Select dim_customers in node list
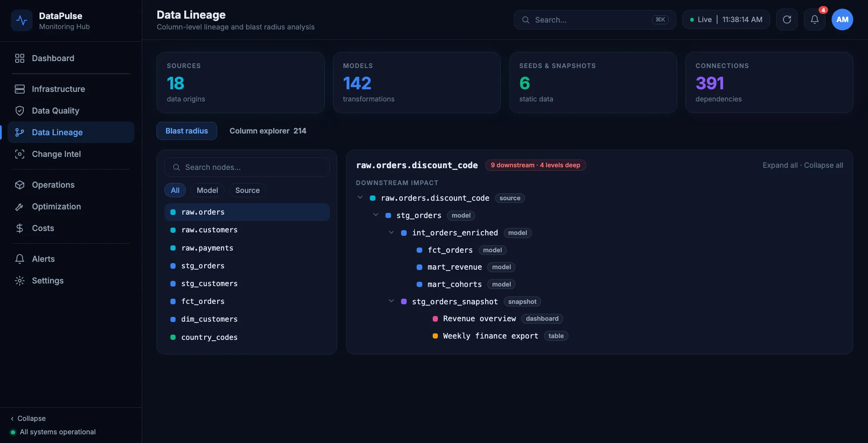The image size is (868, 443). 247,319
